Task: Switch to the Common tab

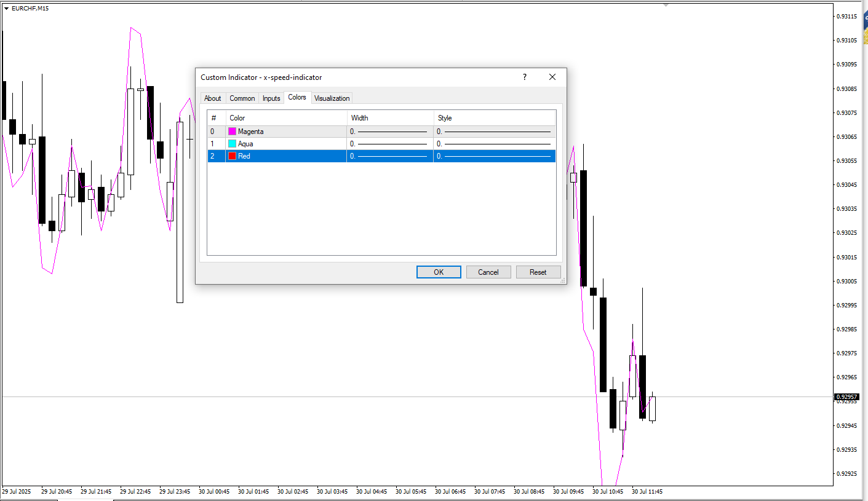Action: 242,98
